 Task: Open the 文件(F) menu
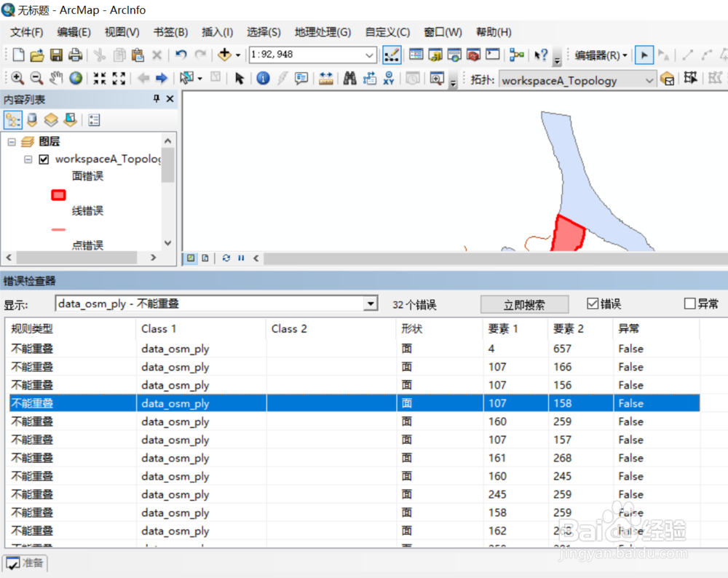[26, 32]
